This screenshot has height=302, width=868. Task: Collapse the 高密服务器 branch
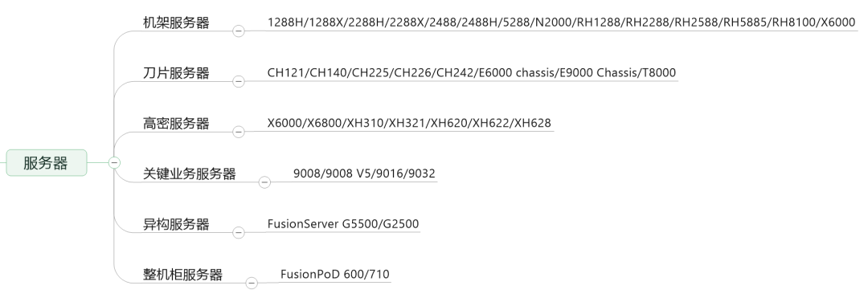238,132
